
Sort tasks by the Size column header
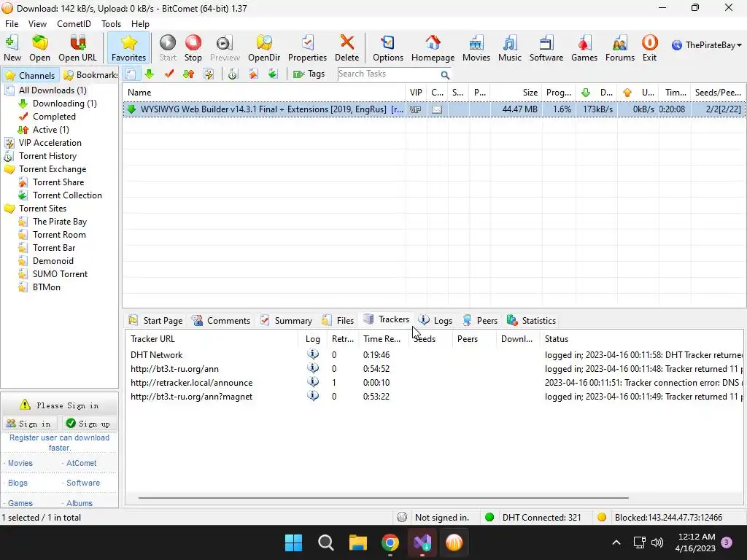pyautogui.click(x=516, y=93)
